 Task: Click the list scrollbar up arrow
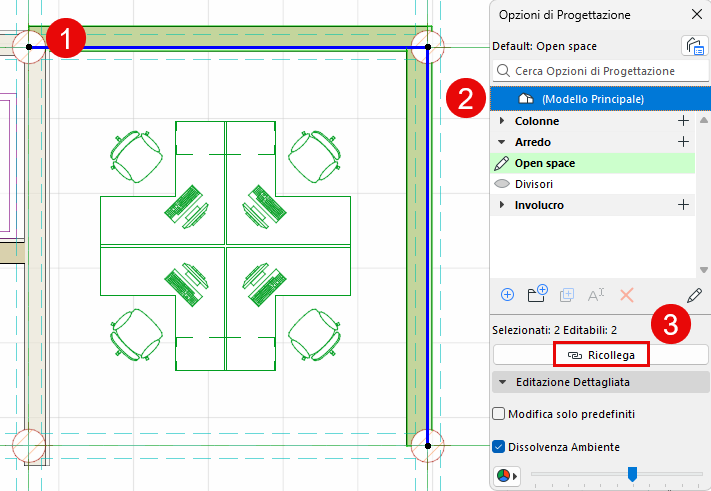click(x=703, y=120)
